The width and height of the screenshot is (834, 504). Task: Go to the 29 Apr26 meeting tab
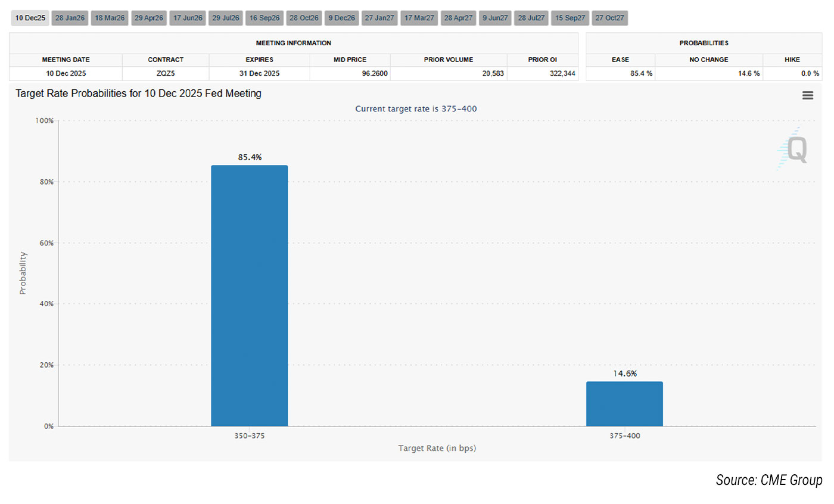(x=149, y=18)
